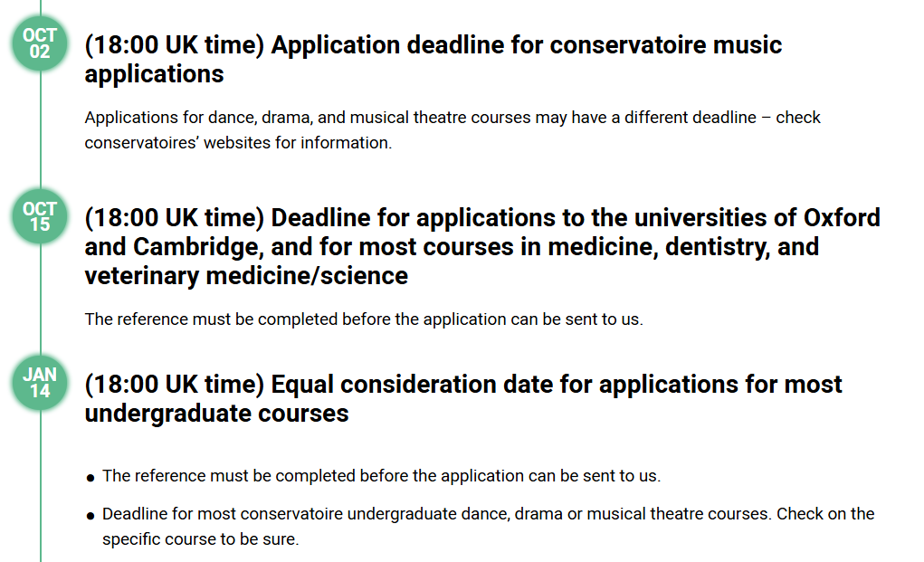Click 'undergraduate courses' heading text
The image size is (924, 562).
tap(216, 413)
